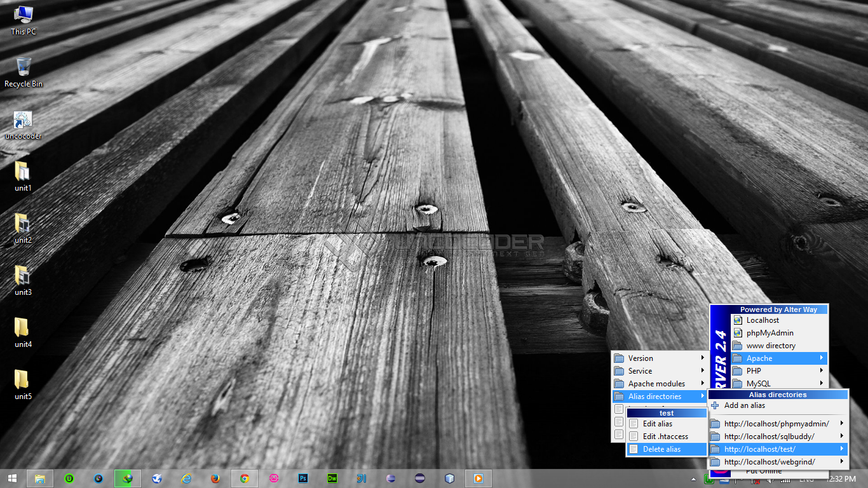Choose Edit .htaccess for test
Image resolution: width=868 pixels, height=488 pixels.
click(667, 437)
